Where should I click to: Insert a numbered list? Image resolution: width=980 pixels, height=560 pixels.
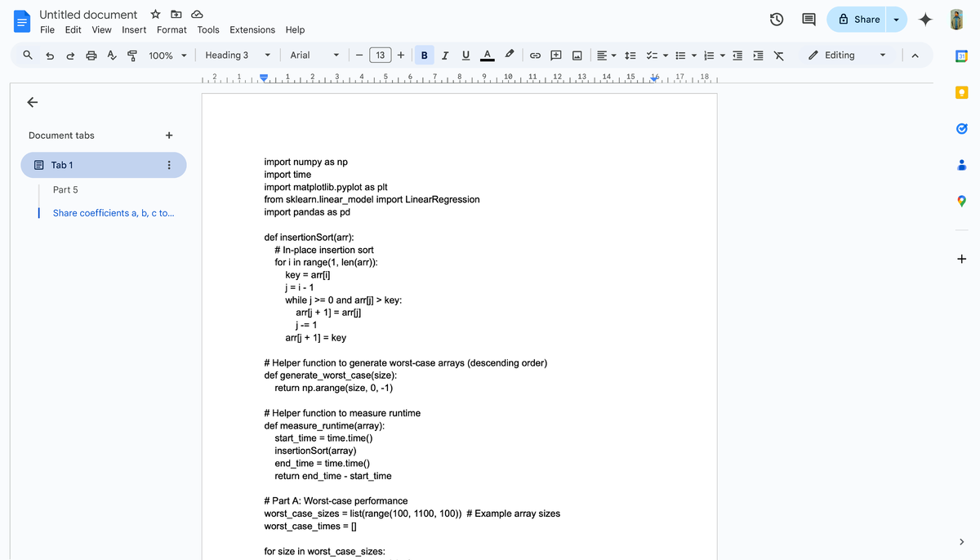[709, 56]
